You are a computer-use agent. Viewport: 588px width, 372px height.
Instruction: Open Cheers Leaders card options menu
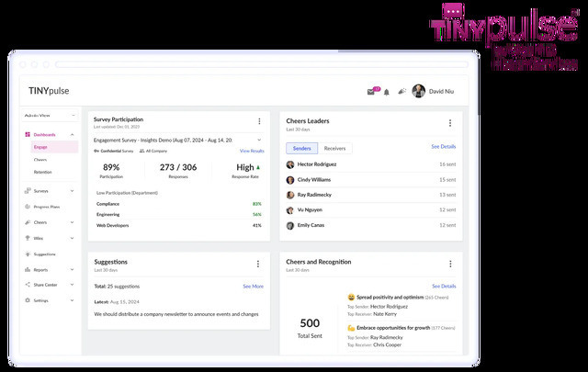click(450, 123)
